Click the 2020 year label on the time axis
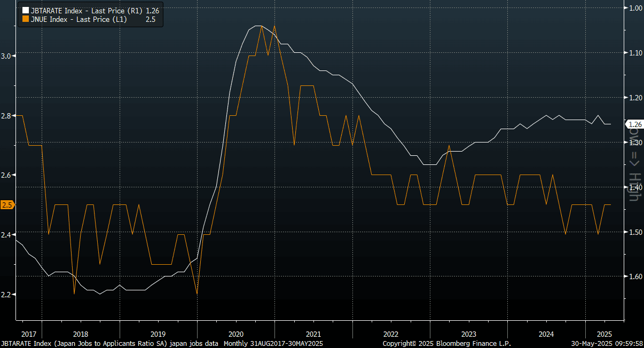 point(235,333)
